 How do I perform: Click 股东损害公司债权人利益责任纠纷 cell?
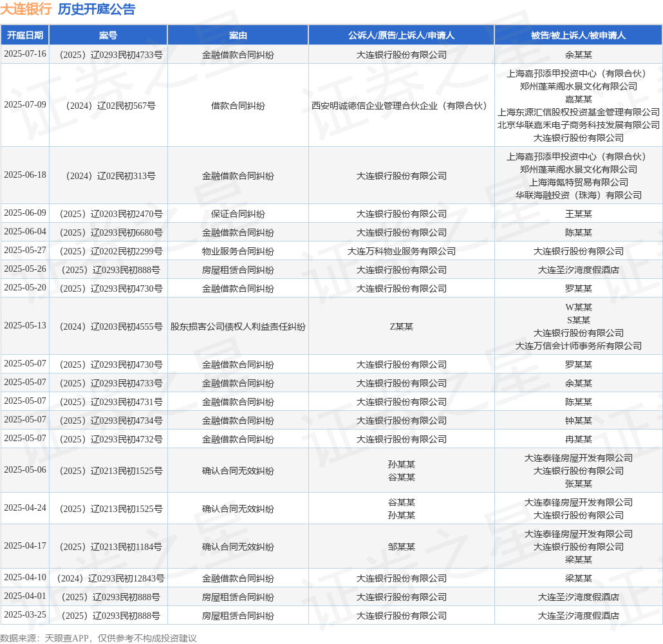(x=238, y=327)
